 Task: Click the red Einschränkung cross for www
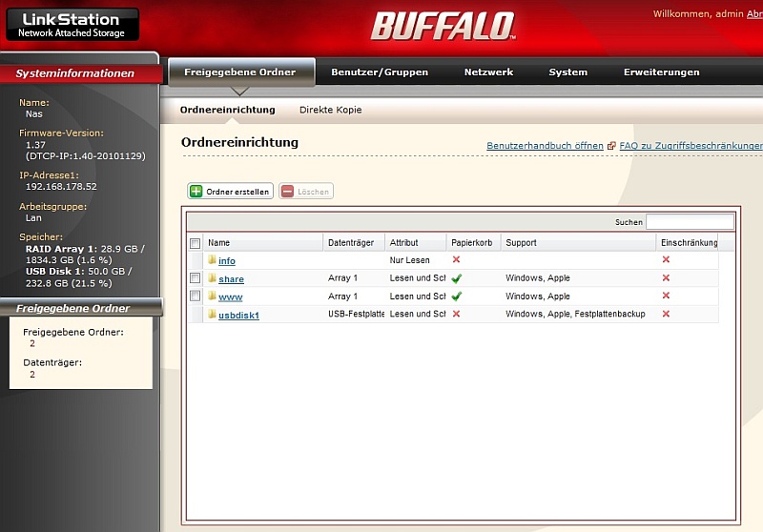coord(666,297)
